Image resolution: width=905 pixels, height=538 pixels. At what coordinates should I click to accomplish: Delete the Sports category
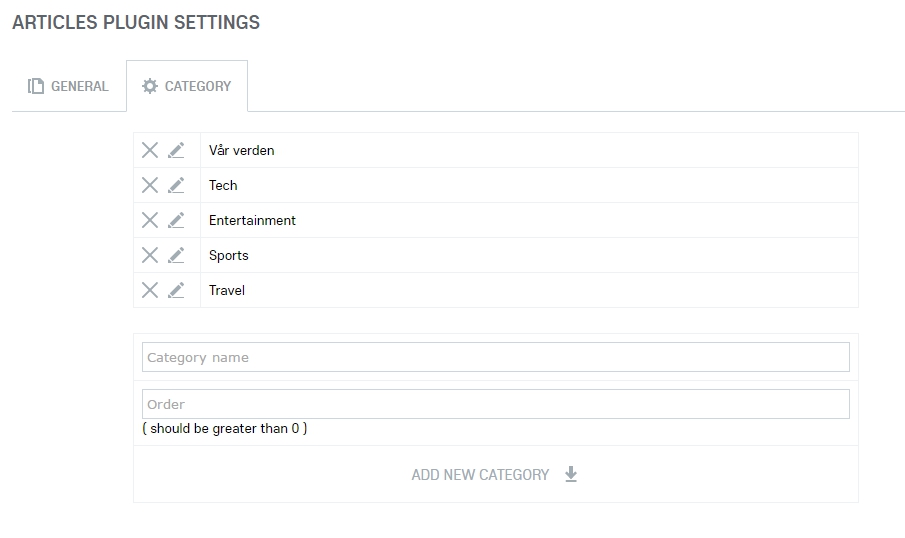tap(150, 255)
